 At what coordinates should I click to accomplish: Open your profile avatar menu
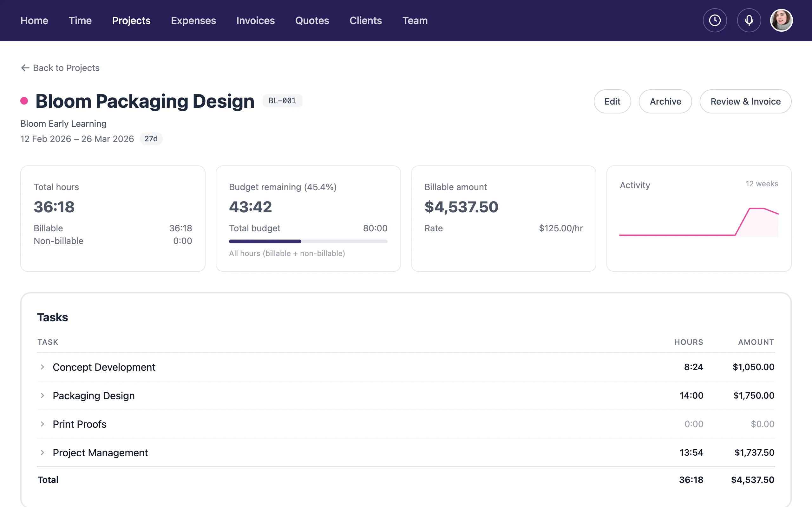[782, 20]
